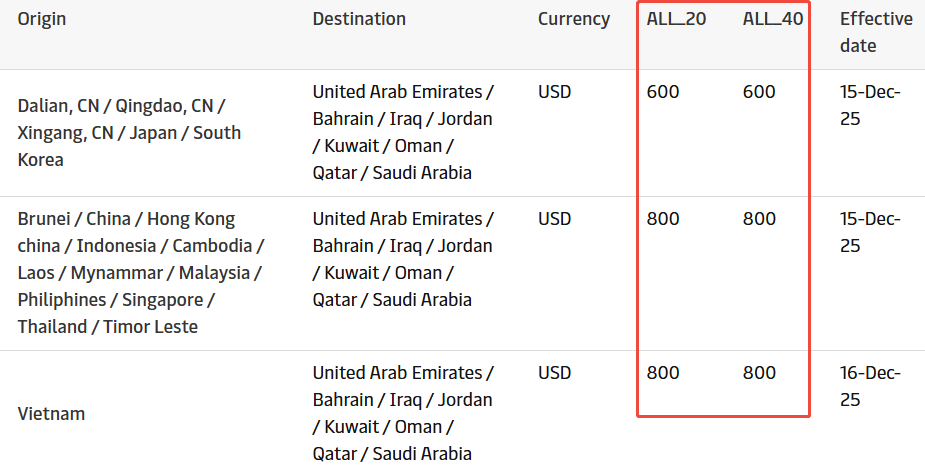The width and height of the screenshot is (925, 472).
Task: Click the Origin column header
Action: coord(42,19)
